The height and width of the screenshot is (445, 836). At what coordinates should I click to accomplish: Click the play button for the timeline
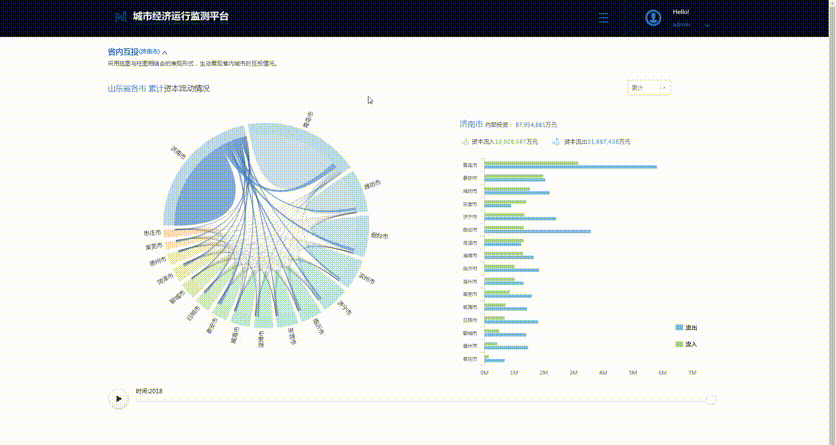pyautogui.click(x=118, y=399)
